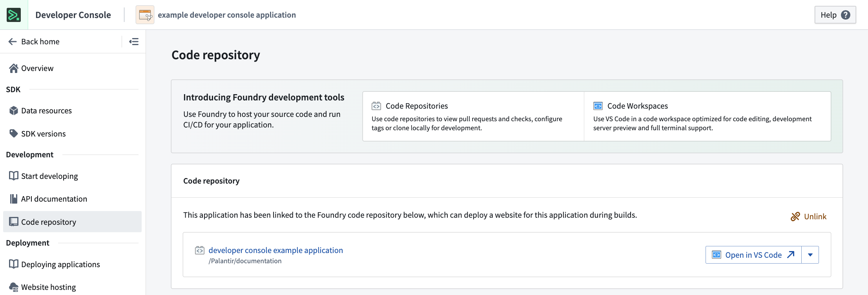
Task: Click the Overview house icon
Action: point(14,68)
